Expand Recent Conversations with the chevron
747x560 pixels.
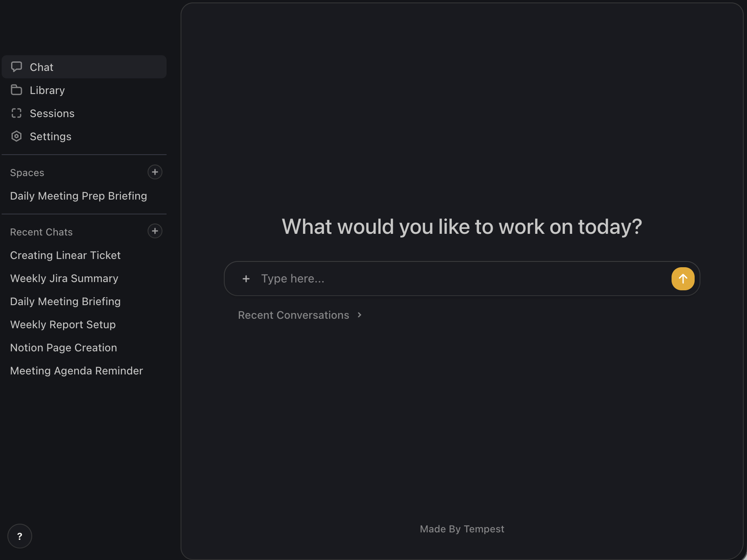pyautogui.click(x=358, y=315)
